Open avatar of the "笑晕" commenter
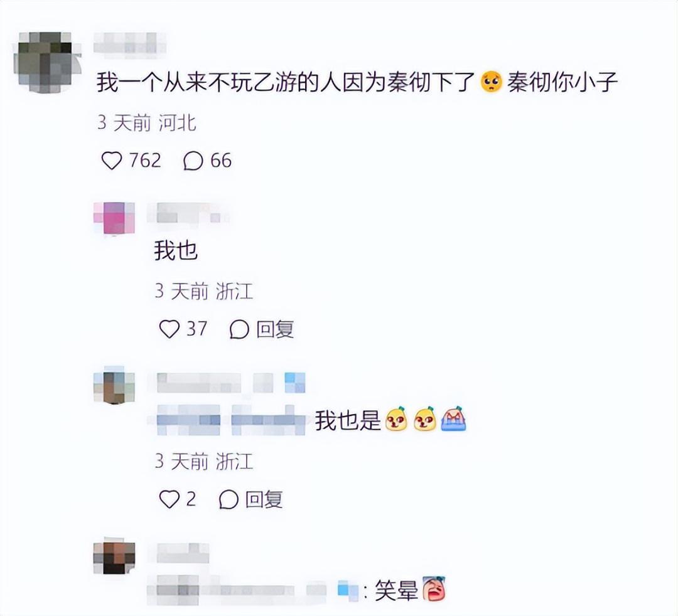Image resolution: width=678 pixels, height=616 pixels. [x=115, y=556]
